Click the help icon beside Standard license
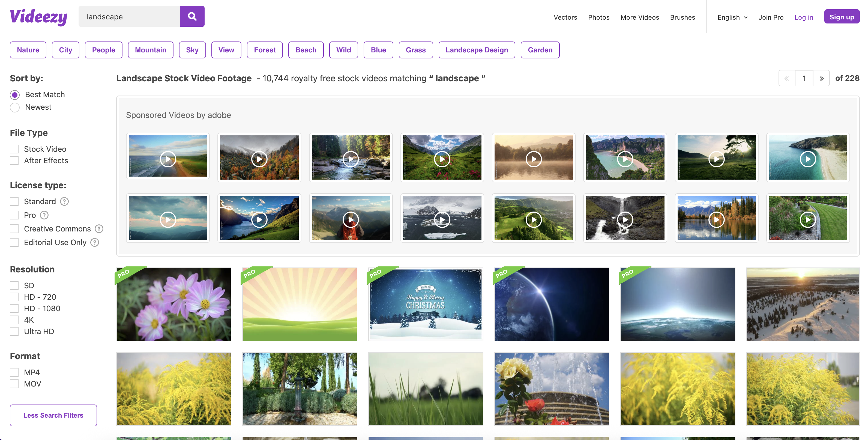Image resolution: width=868 pixels, height=440 pixels. 64,201
